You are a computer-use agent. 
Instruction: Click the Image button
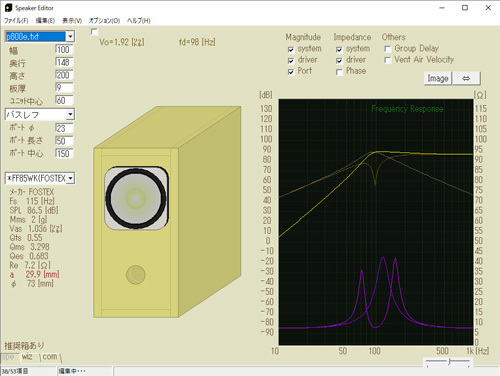438,79
